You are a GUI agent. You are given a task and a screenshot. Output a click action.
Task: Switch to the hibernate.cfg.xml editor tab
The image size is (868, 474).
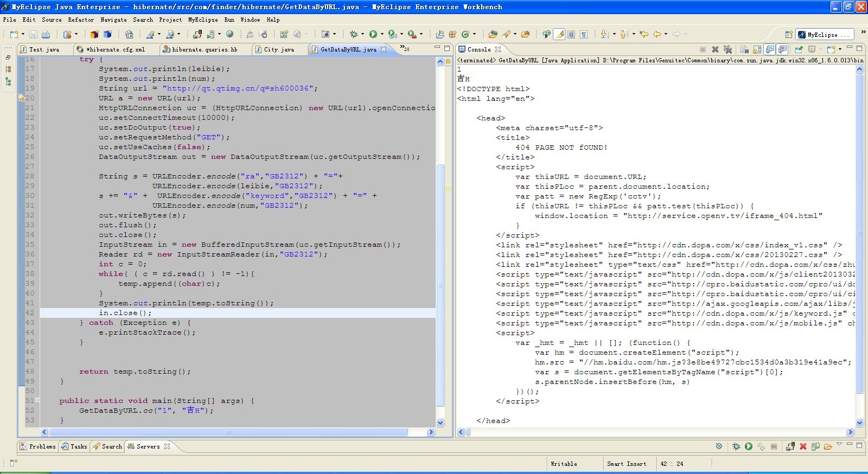click(117, 49)
